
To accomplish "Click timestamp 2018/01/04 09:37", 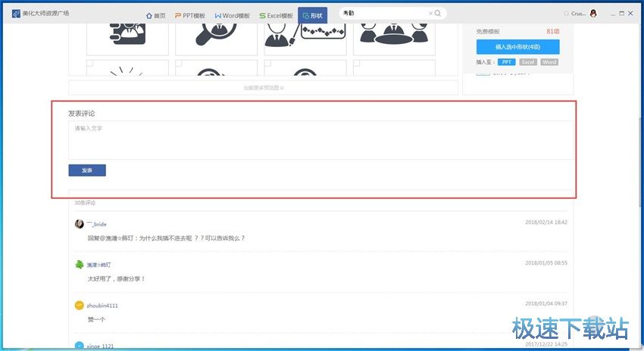I will coord(546,303).
